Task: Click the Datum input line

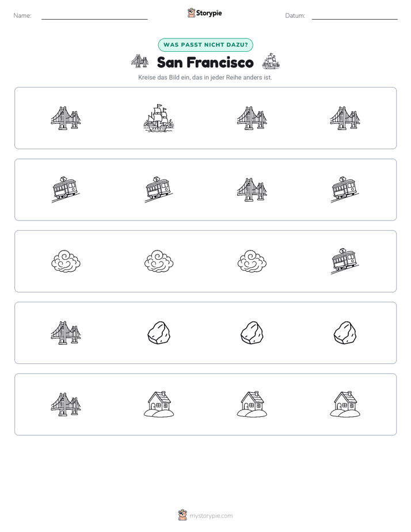Action: coord(355,16)
